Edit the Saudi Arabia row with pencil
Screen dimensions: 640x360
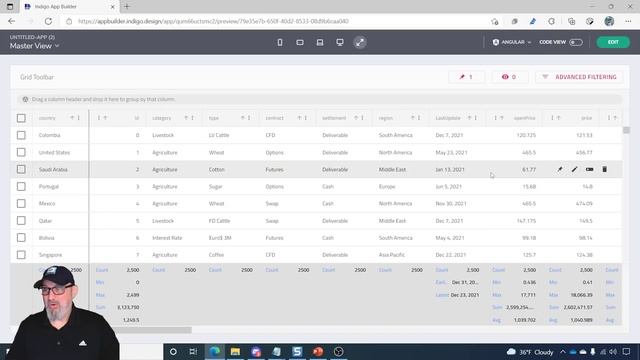(x=574, y=169)
